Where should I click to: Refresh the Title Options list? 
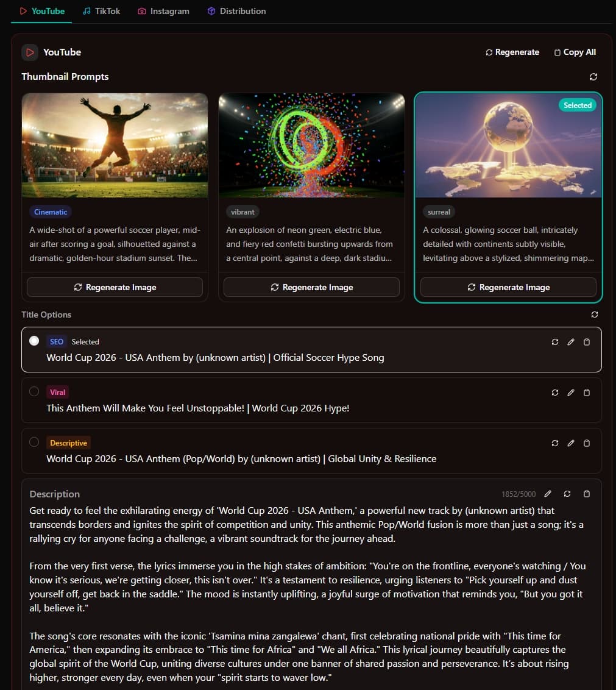[593, 315]
